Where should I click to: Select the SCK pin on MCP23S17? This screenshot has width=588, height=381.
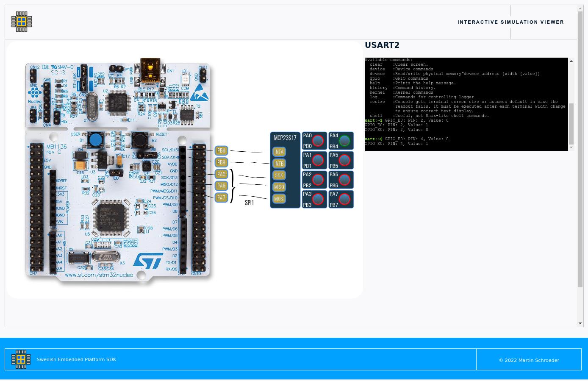[x=279, y=175]
